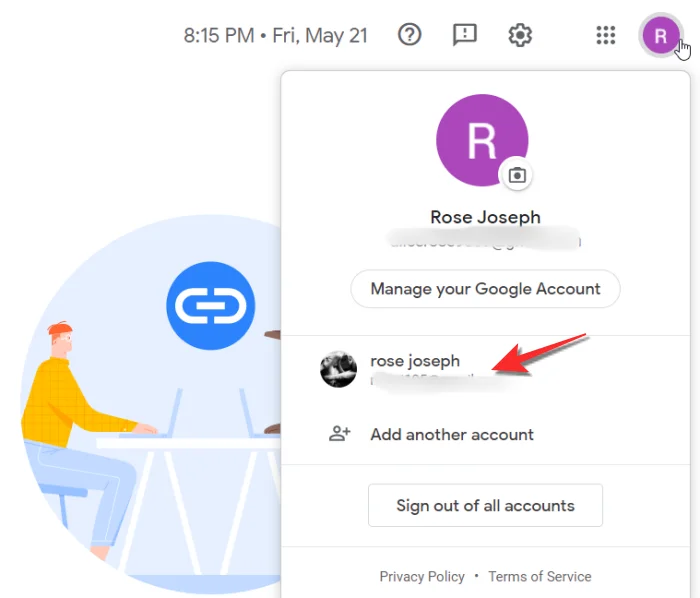Click the Send feedback speech bubble icon
Image resolution: width=700 pixels, height=598 pixels.
point(465,35)
